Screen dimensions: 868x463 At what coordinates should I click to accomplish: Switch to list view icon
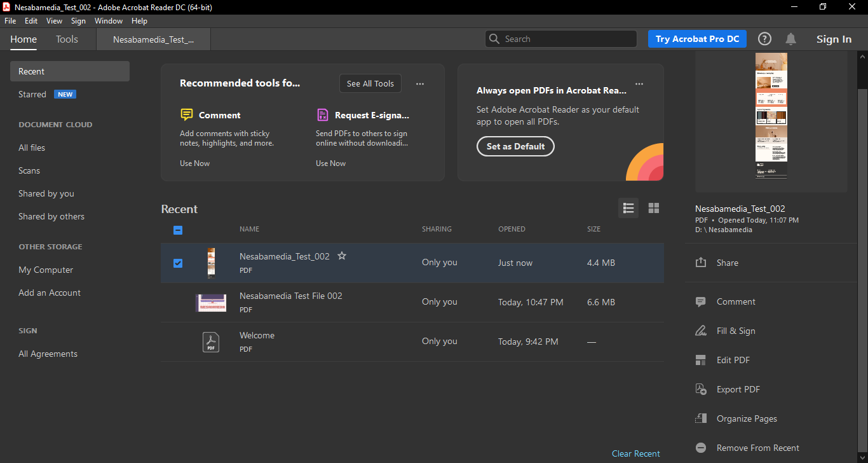coord(628,208)
